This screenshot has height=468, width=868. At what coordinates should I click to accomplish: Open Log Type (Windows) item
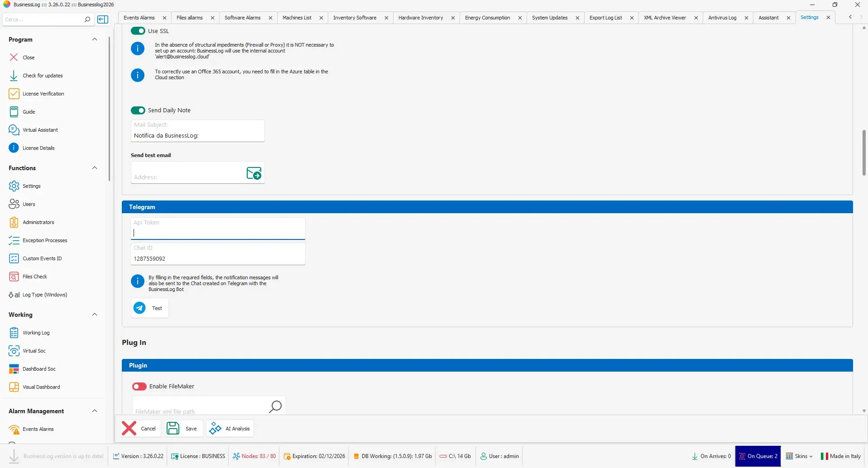coord(45,295)
